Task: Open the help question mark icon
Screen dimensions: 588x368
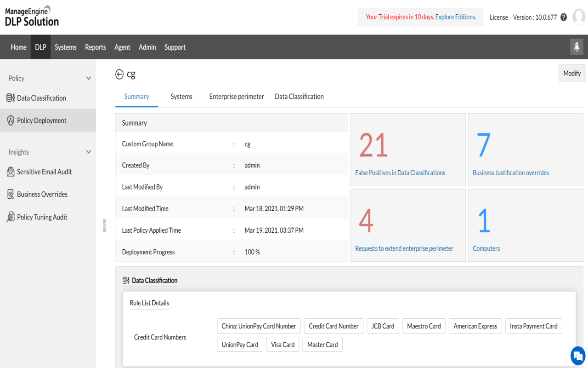Action: pos(564,17)
